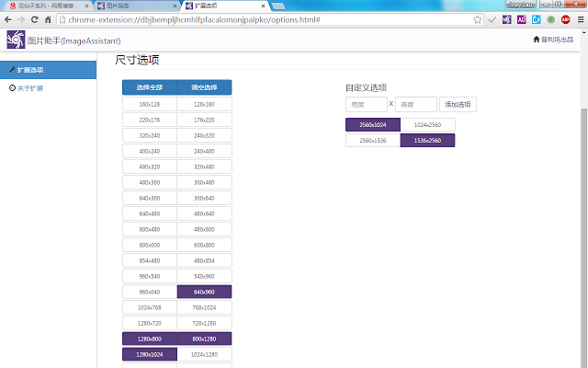This screenshot has width=588, height=368.
Task: Reload the page with the refresh icon
Action: point(34,18)
